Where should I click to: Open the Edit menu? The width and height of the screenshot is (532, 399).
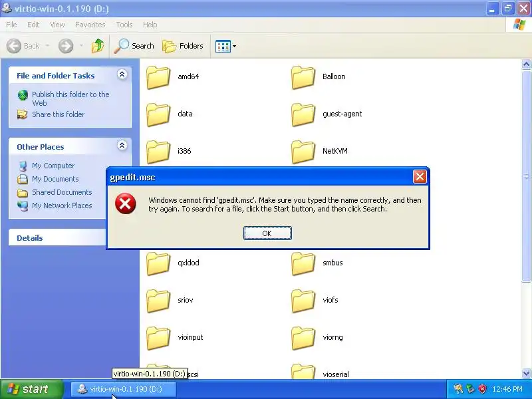coord(33,25)
